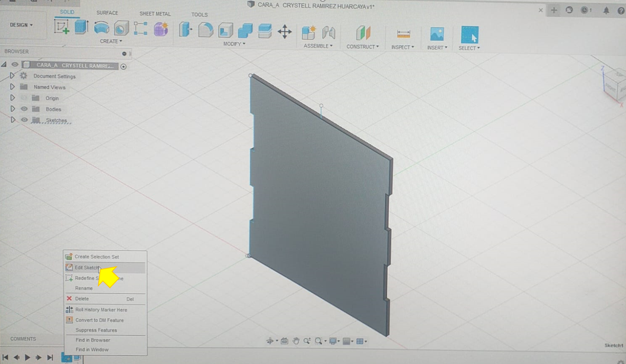Open the DESIGN workspace dropdown
Image resolution: width=626 pixels, height=364 pixels.
pyautogui.click(x=21, y=25)
